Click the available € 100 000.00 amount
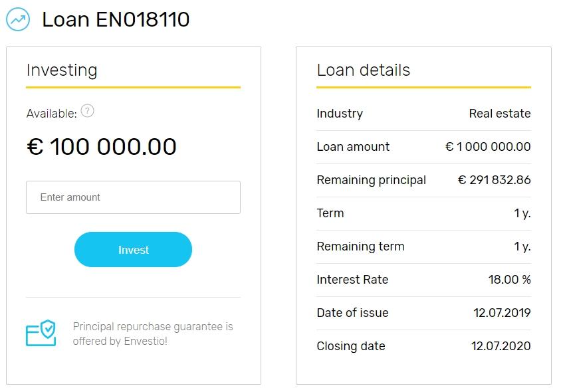 click(102, 147)
